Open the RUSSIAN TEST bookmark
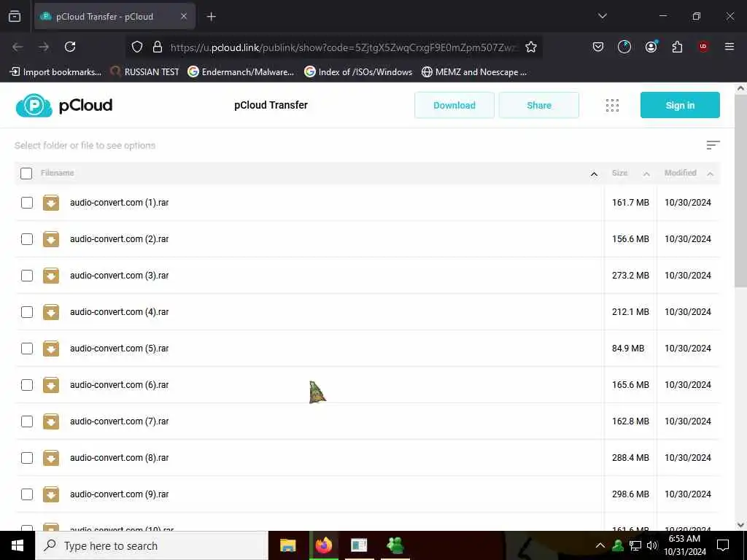Viewport: 747px width, 560px height. tap(145, 72)
